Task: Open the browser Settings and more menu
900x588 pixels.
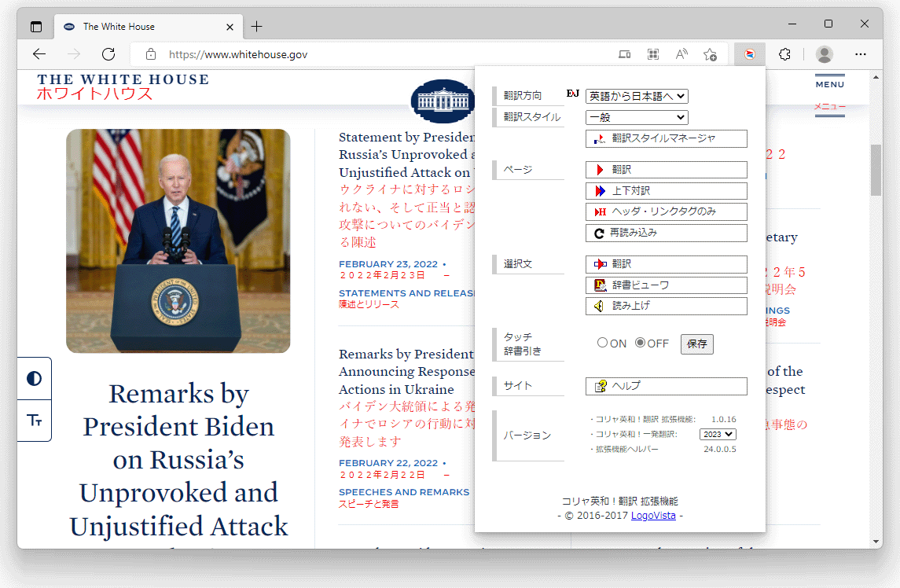Action: [x=861, y=54]
